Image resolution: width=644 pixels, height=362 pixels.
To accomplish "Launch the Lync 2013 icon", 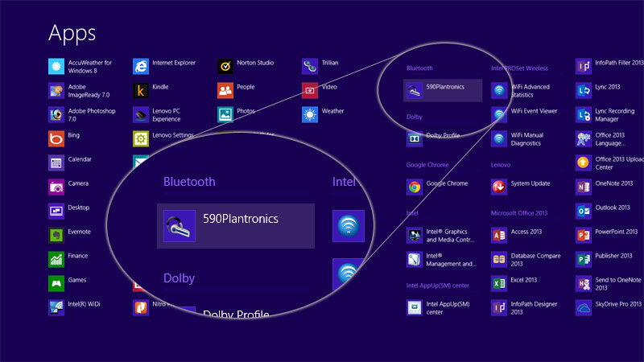I will pos(584,91).
